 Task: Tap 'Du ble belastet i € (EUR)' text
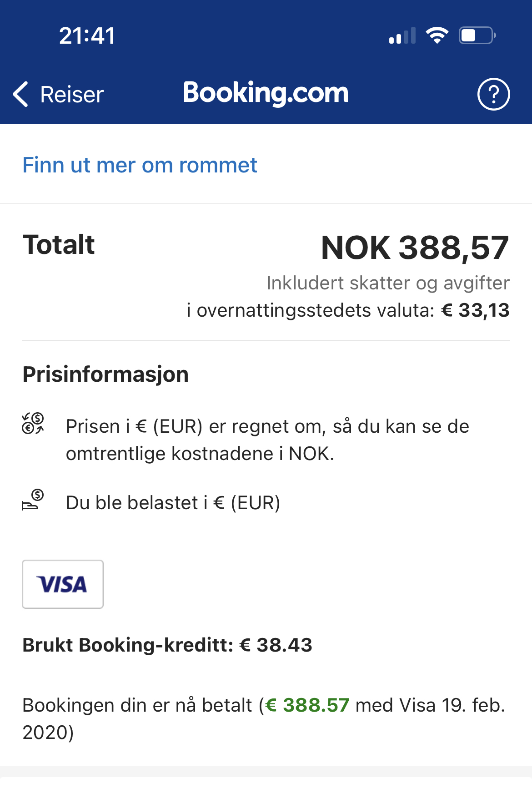173,503
